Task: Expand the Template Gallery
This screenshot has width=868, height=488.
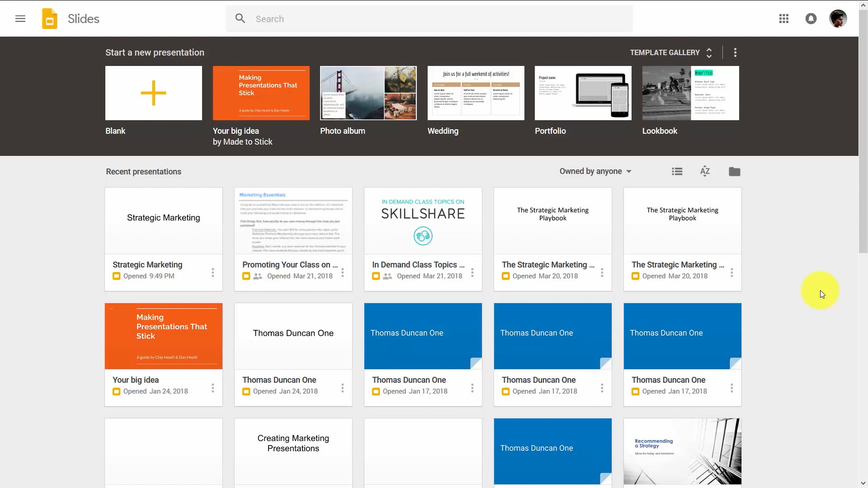Action: click(x=671, y=52)
